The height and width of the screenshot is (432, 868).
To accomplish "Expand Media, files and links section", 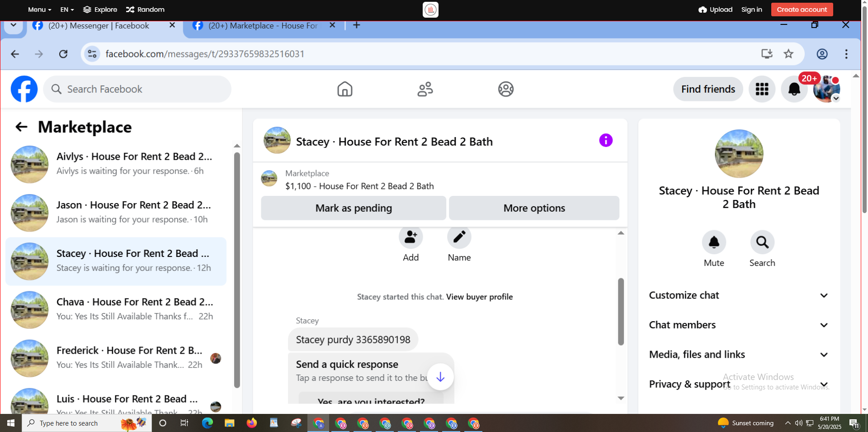I will 739,355.
